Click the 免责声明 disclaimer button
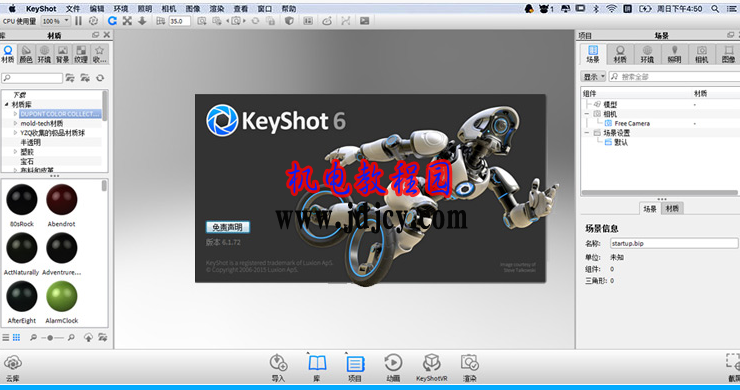 click(x=227, y=227)
